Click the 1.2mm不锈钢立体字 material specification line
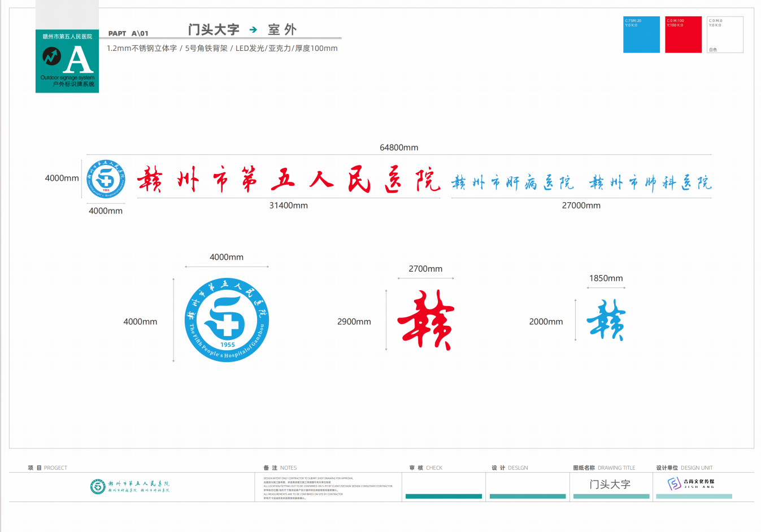The height and width of the screenshot is (532, 761). point(222,49)
